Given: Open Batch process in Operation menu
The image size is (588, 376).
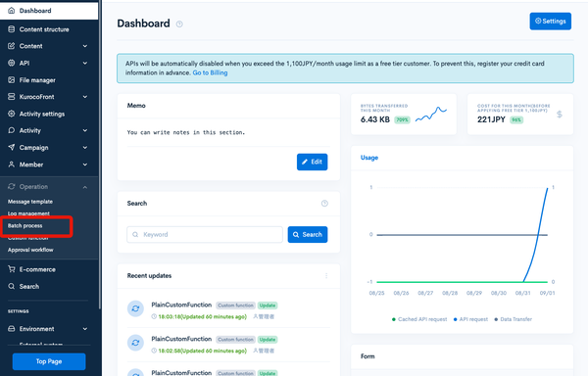Looking at the screenshot, I should [x=25, y=226].
